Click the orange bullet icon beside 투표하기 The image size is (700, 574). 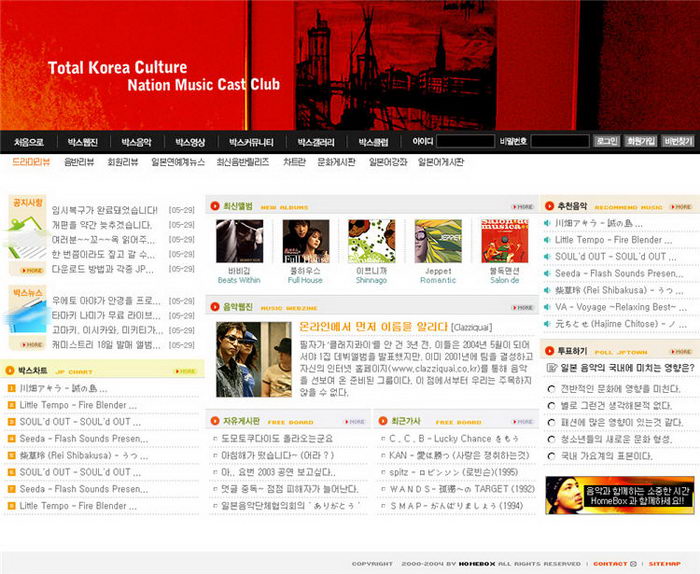[x=549, y=351]
